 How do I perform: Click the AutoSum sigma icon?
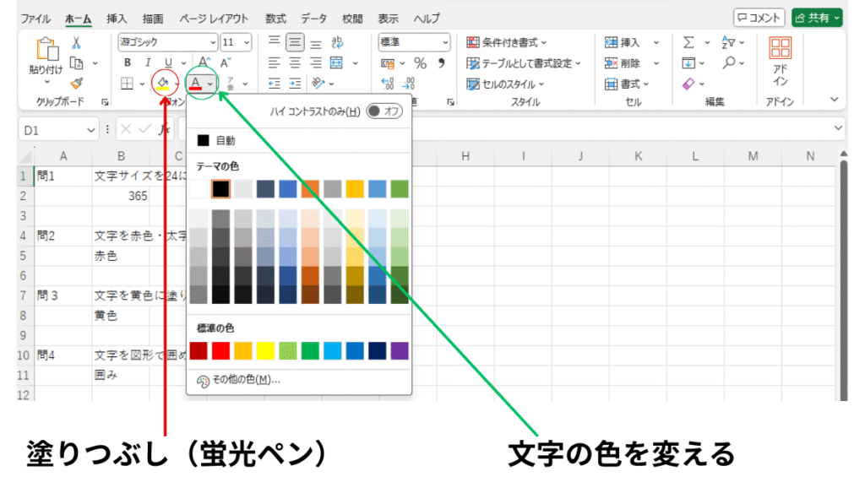(688, 42)
